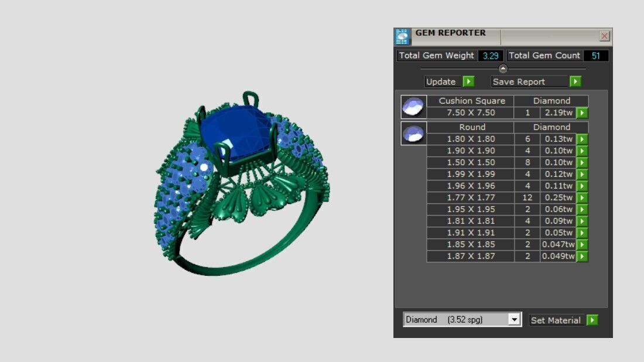Click green arrow for 1.95 X 1.95 row
This screenshot has width=644, height=362.
[582, 209]
